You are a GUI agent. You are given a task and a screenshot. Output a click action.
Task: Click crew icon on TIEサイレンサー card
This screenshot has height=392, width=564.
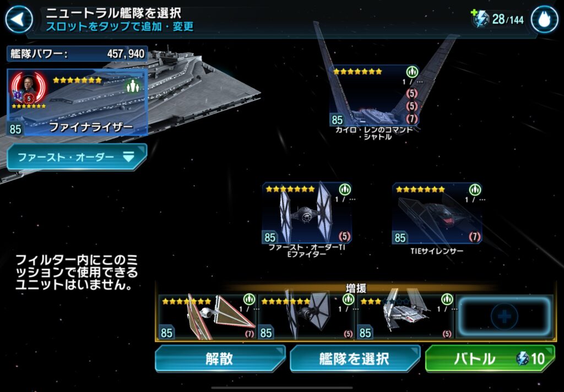tap(475, 189)
